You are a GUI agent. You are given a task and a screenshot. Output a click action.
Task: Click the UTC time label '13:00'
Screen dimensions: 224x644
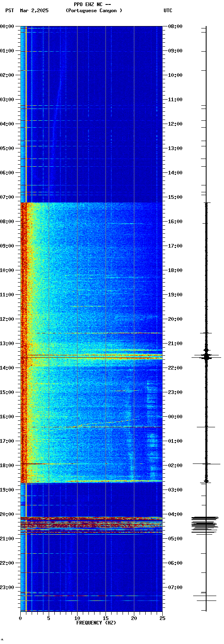[175, 148]
